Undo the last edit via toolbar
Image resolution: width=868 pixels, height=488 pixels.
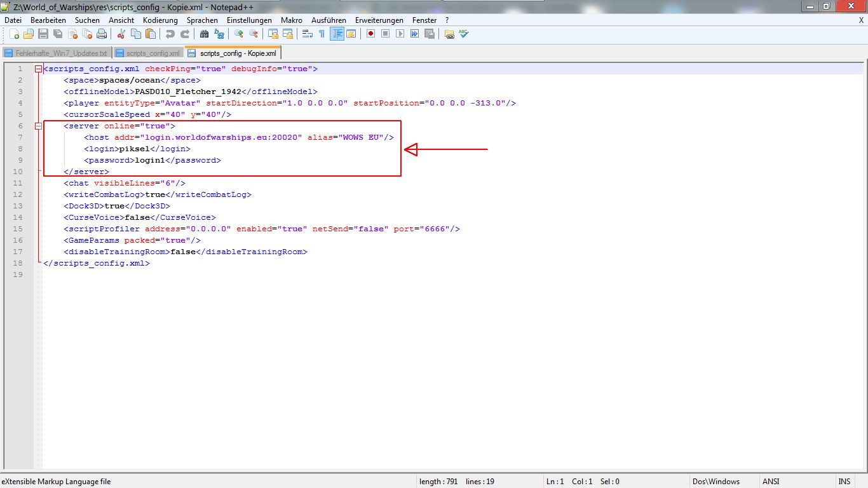point(170,34)
